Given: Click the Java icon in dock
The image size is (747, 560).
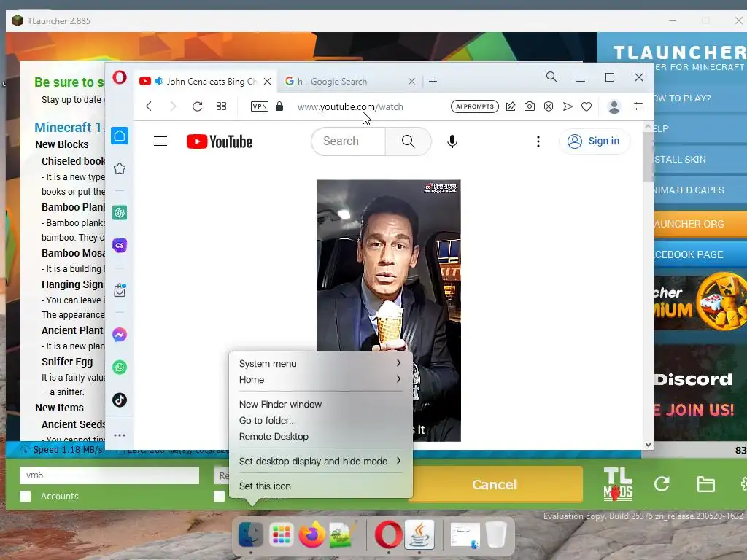Looking at the screenshot, I should point(419,534).
